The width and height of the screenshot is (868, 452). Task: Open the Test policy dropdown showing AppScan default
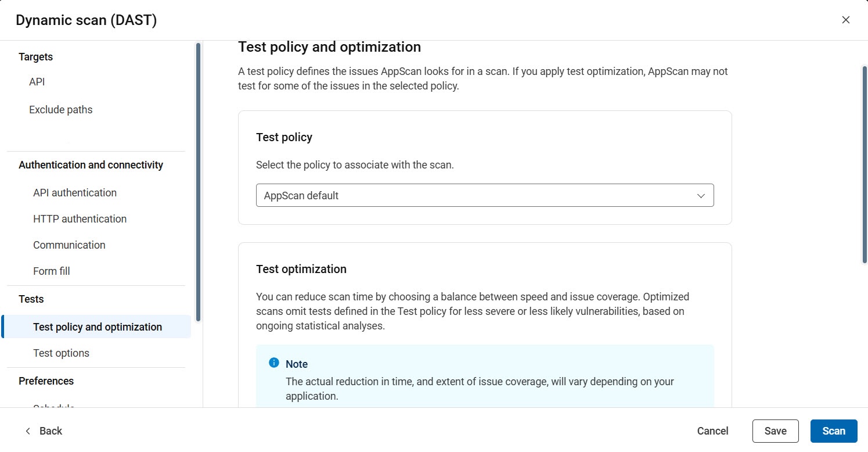tap(485, 195)
